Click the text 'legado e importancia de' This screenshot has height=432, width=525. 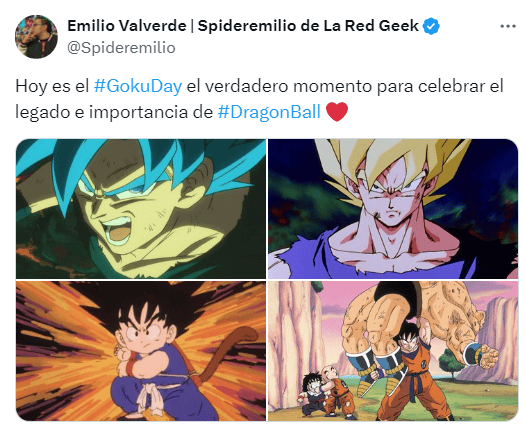(114, 112)
